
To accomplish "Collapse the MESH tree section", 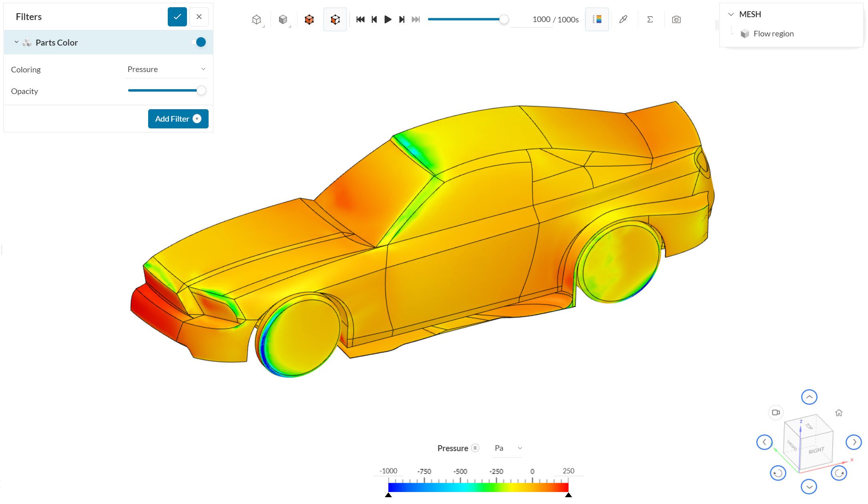I will (731, 14).
